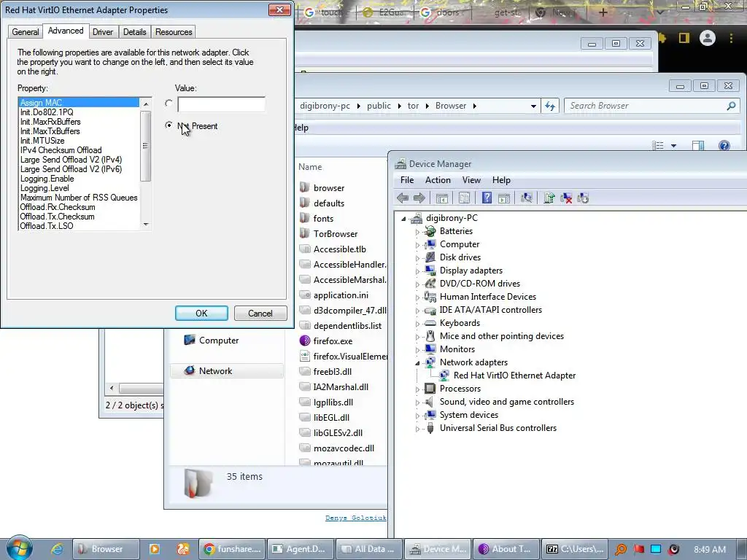Expand Universal Serial Bus controllers node

417,429
